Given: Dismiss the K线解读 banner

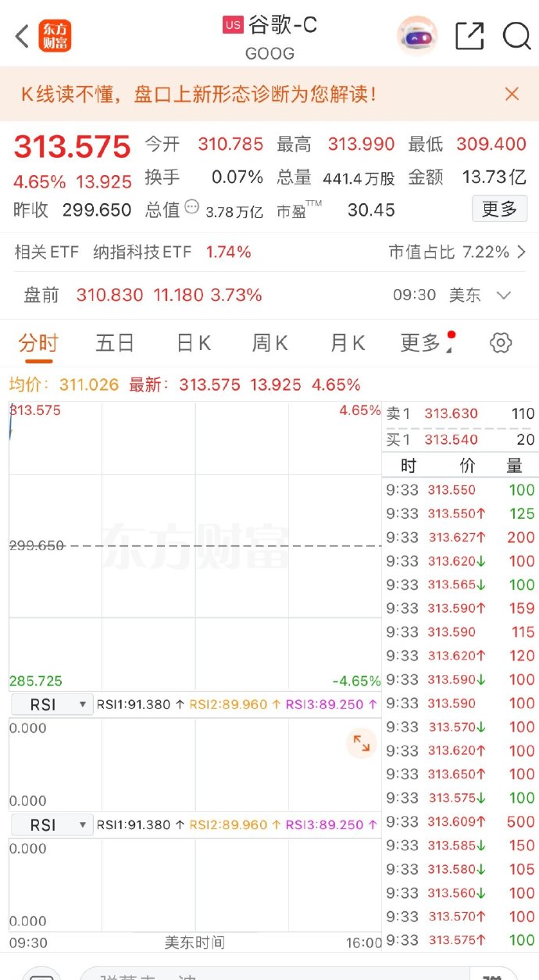Looking at the screenshot, I should click(512, 94).
